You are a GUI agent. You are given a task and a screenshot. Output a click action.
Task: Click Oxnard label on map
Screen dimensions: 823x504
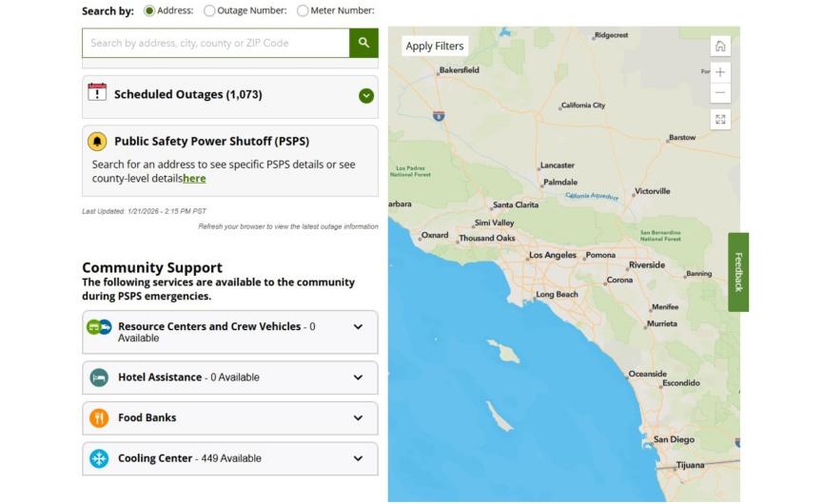pos(435,235)
